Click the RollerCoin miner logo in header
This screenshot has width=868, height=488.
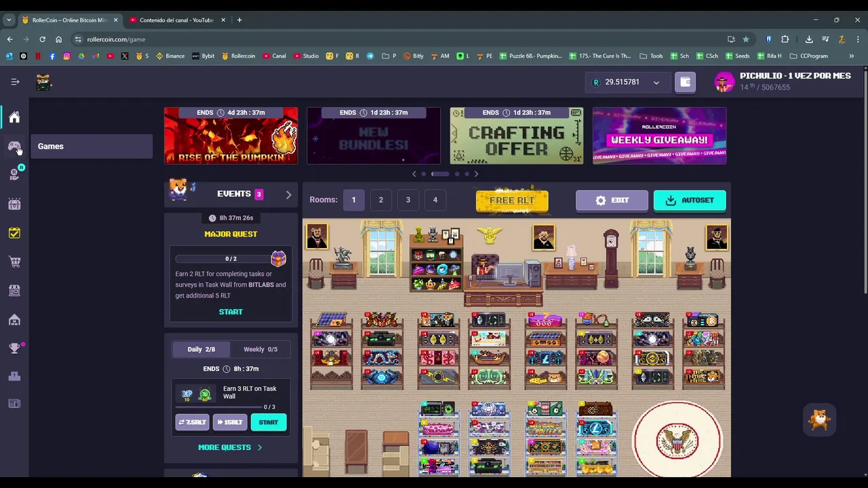click(x=44, y=82)
